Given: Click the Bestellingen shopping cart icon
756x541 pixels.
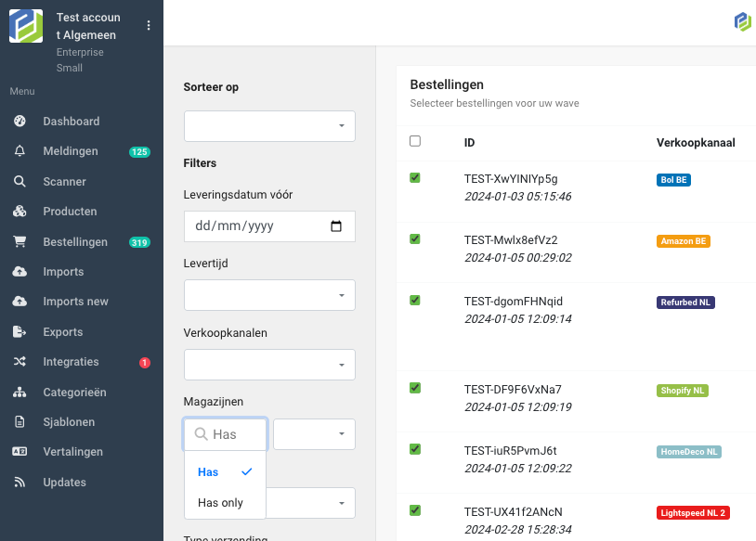Looking at the screenshot, I should click(20, 242).
